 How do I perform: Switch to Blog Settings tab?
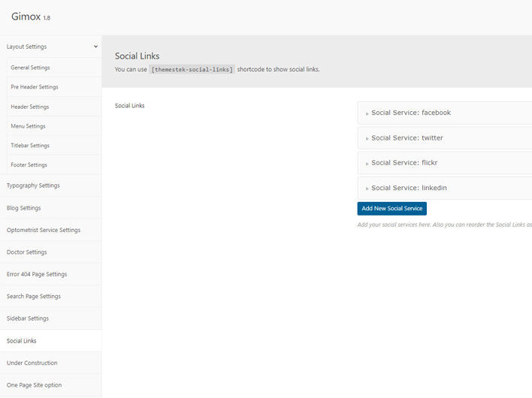click(24, 208)
